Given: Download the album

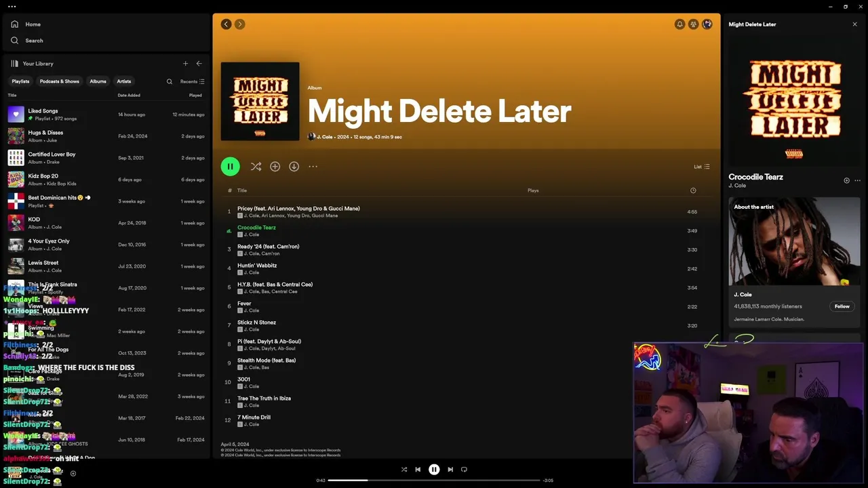Looking at the screenshot, I should (294, 166).
